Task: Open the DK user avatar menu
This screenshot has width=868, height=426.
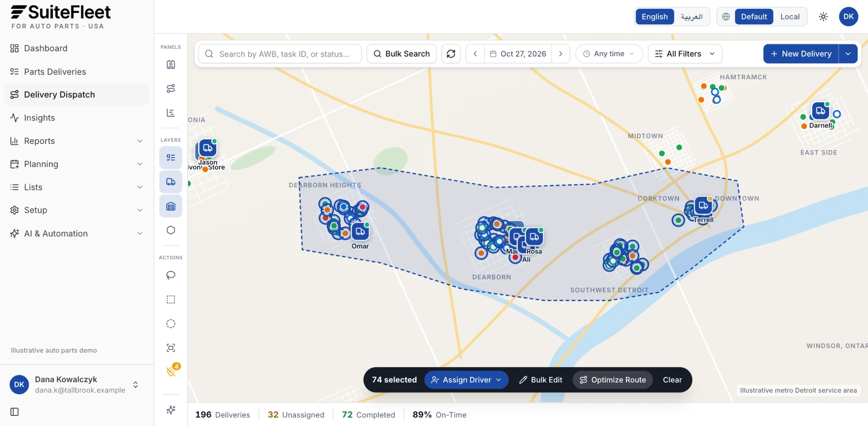Action: (x=849, y=16)
